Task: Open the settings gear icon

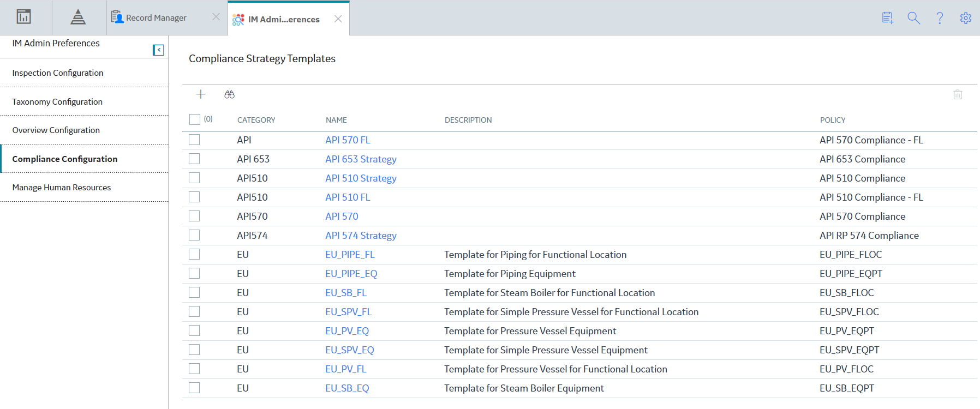Action: [966, 18]
